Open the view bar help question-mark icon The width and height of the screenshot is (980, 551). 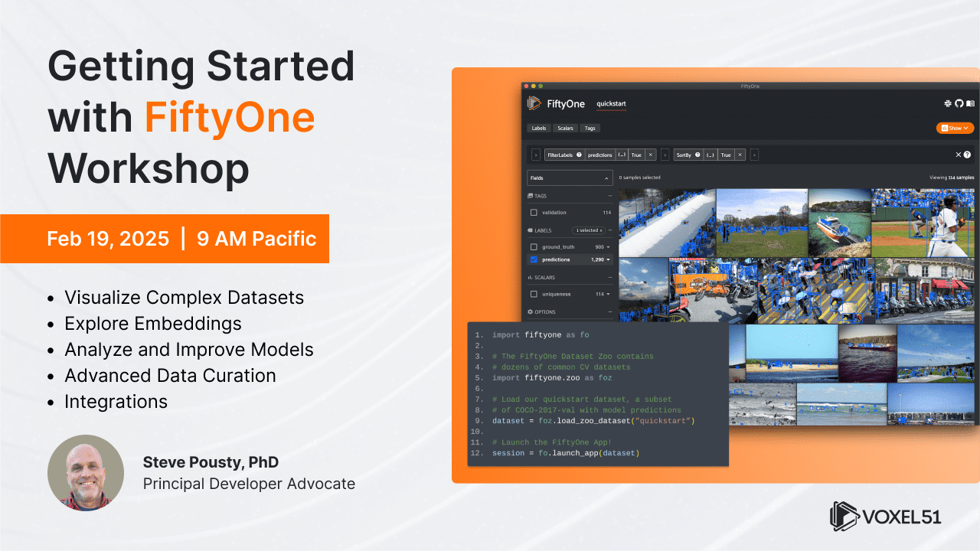968,155
